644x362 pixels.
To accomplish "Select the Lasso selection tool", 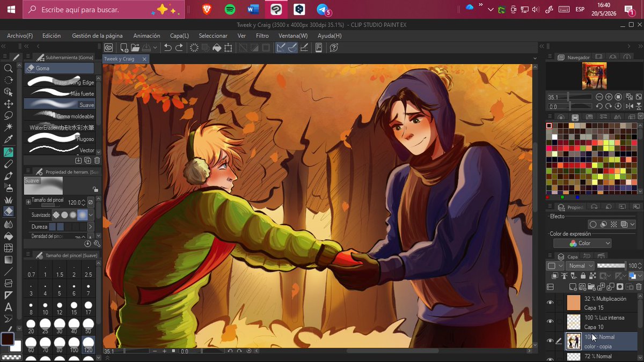I will pyautogui.click(x=8, y=115).
